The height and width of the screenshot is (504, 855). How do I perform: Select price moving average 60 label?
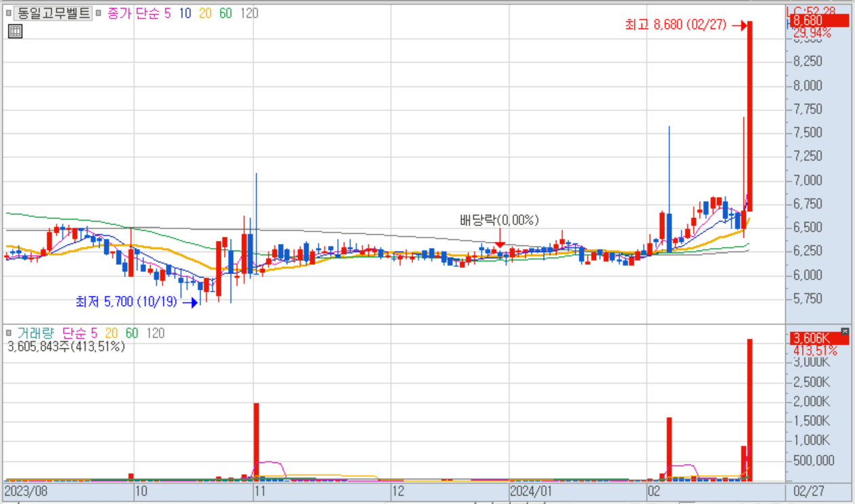coord(226,13)
